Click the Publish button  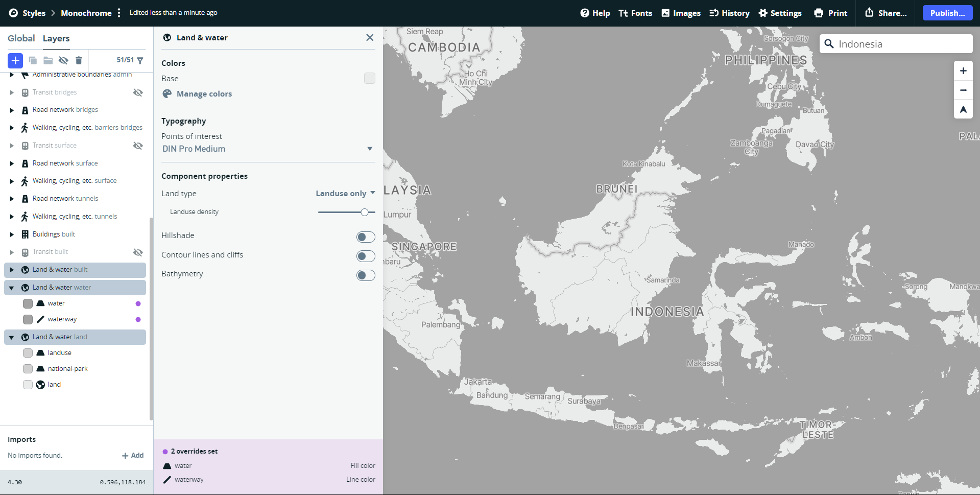(x=947, y=13)
